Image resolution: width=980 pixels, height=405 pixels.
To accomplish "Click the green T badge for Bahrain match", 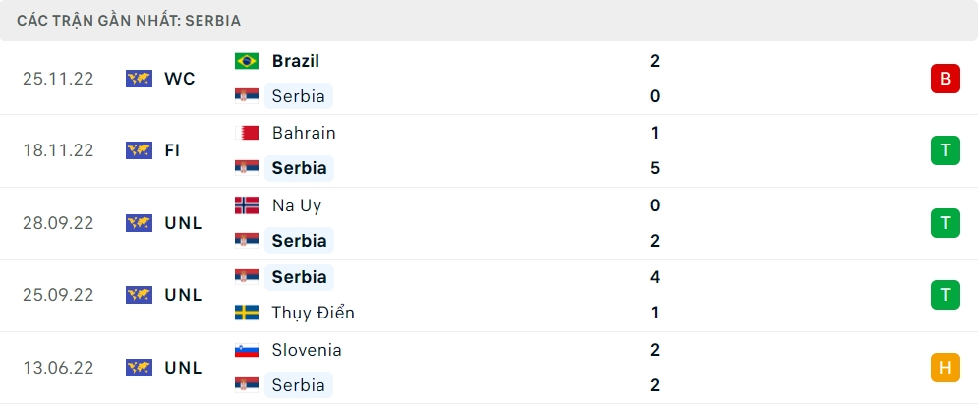I will (945, 150).
